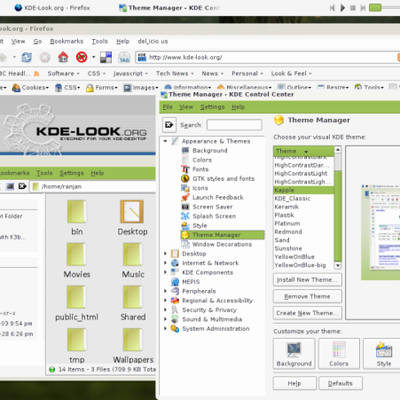This screenshot has width=400, height=400.
Task: Click Create New Theme button
Action: 307,313
